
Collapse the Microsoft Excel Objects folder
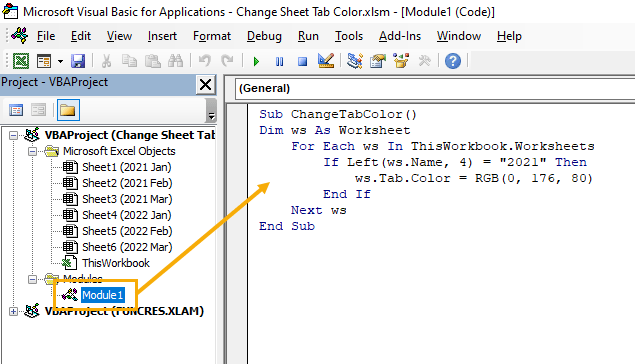(32, 151)
